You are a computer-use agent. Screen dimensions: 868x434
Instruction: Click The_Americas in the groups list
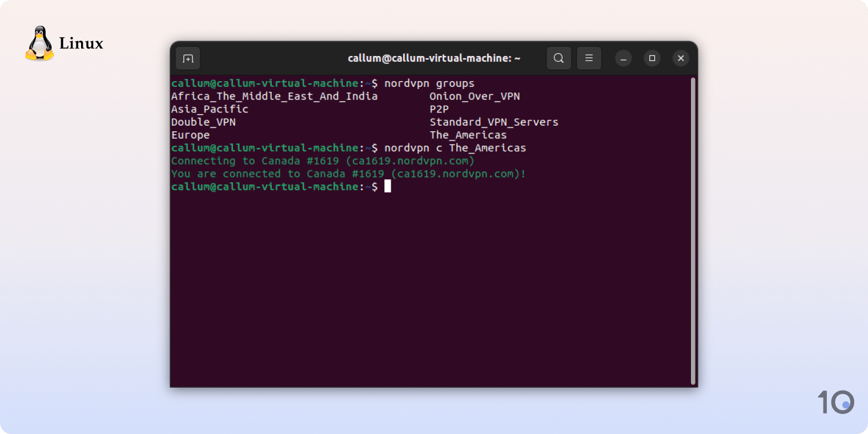pyautogui.click(x=468, y=135)
